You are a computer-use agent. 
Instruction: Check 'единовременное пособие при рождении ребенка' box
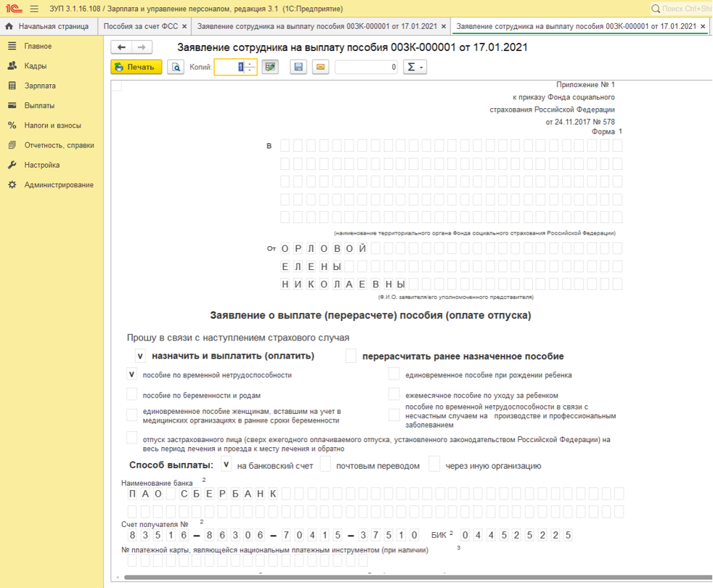pos(394,375)
